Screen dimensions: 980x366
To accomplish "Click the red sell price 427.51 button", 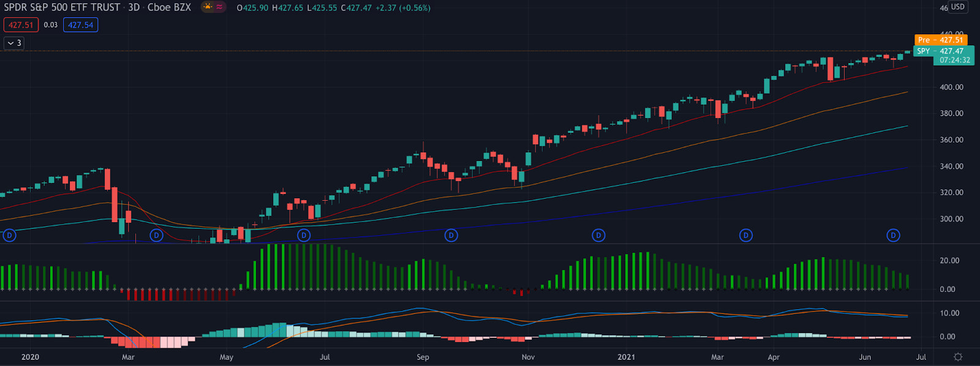I will (21, 25).
